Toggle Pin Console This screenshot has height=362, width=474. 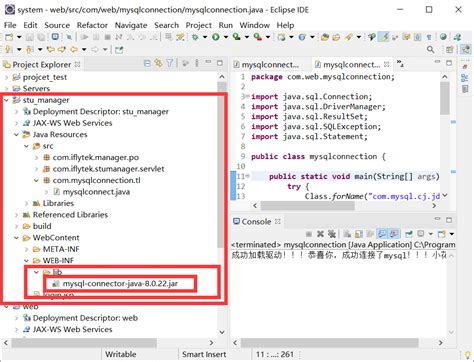click(x=409, y=234)
